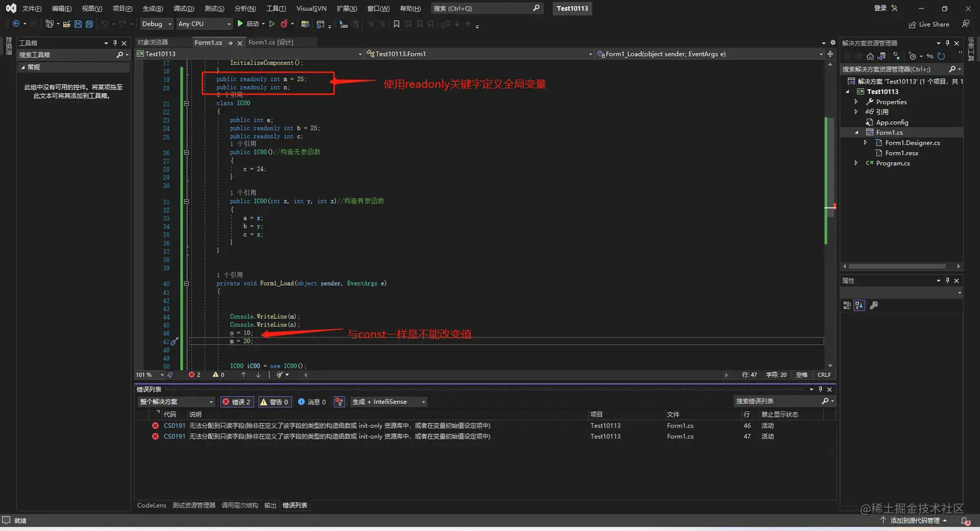This screenshot has height=531, width=980.
Task: Click inside the 搜索 (Ctrl+Q) search box
Action: 486,8
